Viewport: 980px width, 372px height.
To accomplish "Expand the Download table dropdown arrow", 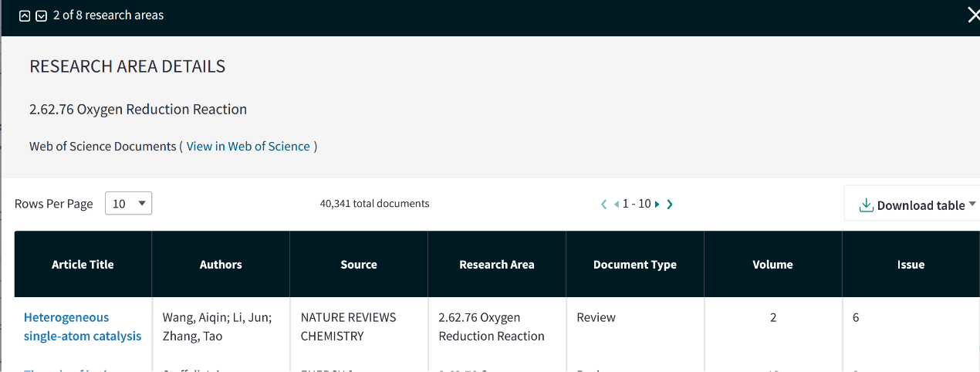I will pos(972,205).
